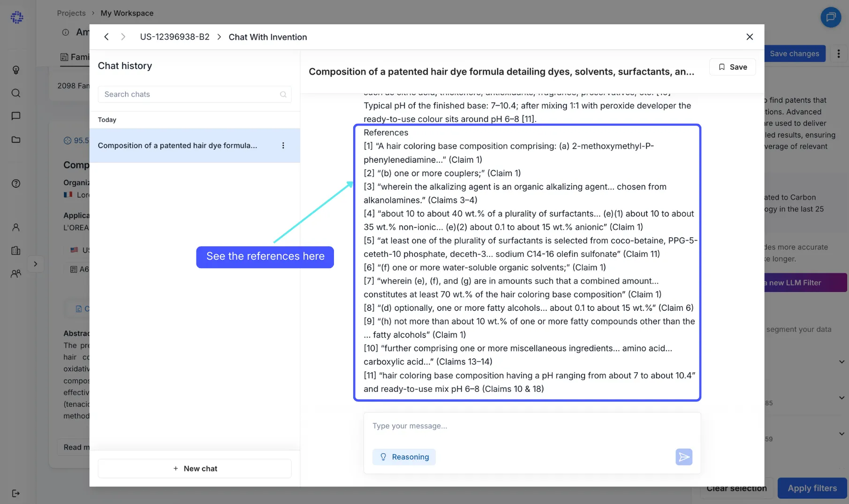Image resolution: width=849 pixels, height=504 pixels.
Task: Open options menu for the hair dye chat
Action: pyautogui.click(x=283, y=145)
